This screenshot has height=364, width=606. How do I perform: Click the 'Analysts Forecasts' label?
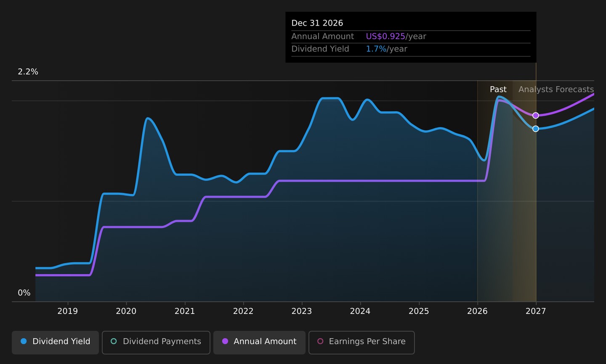tap(556, 90)
